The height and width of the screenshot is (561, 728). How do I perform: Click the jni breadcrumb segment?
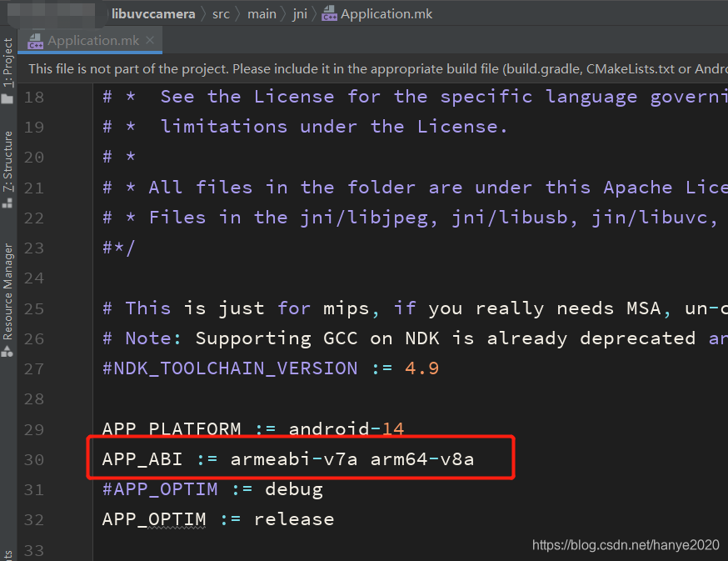coord(300,14)
